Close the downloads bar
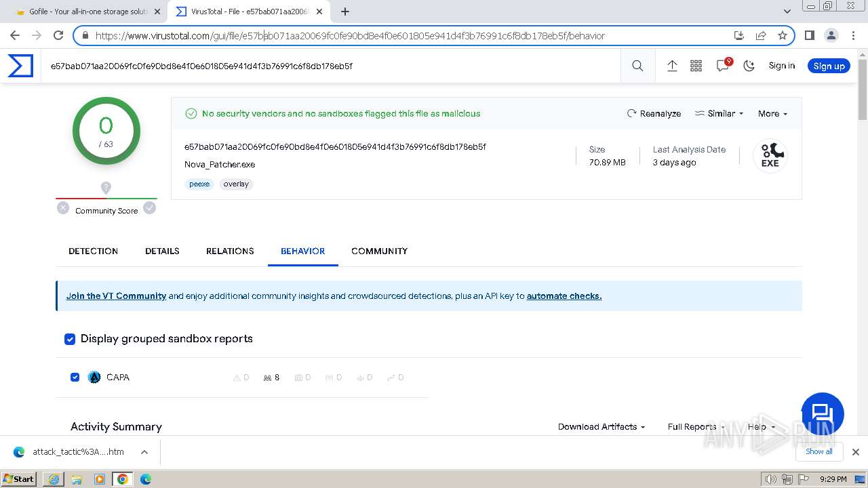This screenshot has width=868, height=488. click(855, 452)
